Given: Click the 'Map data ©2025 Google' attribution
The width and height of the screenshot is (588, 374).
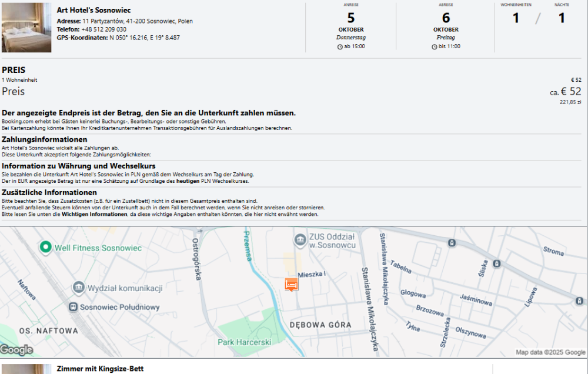Looking at the screenshot, I should pos(550,352).
